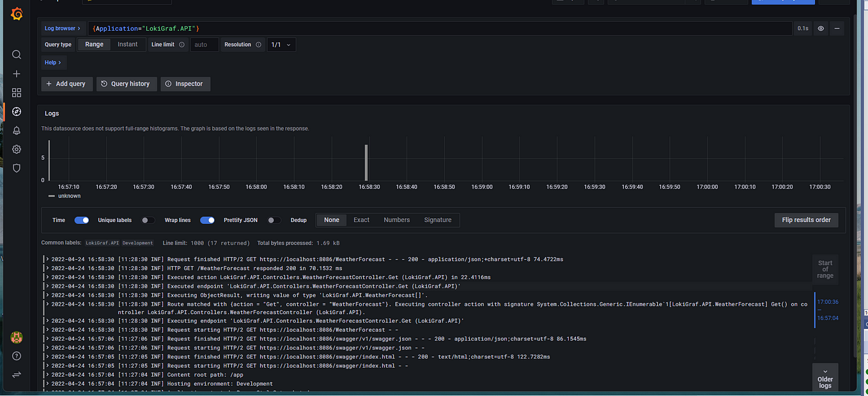Set Dedup to None
Viewport: 868px width, 396px height.
click(332, 220)
